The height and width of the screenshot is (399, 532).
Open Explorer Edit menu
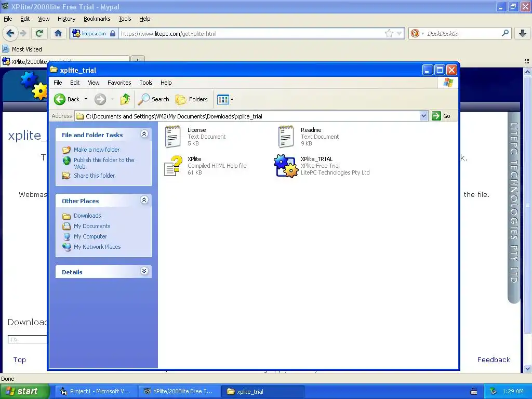[75, 83]
